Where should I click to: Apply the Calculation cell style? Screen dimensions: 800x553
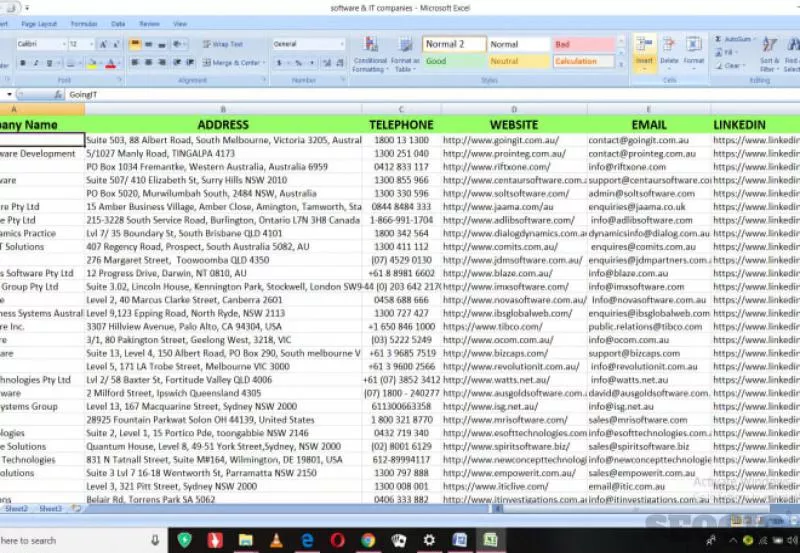pyautogui.click(x=583, y=61)
